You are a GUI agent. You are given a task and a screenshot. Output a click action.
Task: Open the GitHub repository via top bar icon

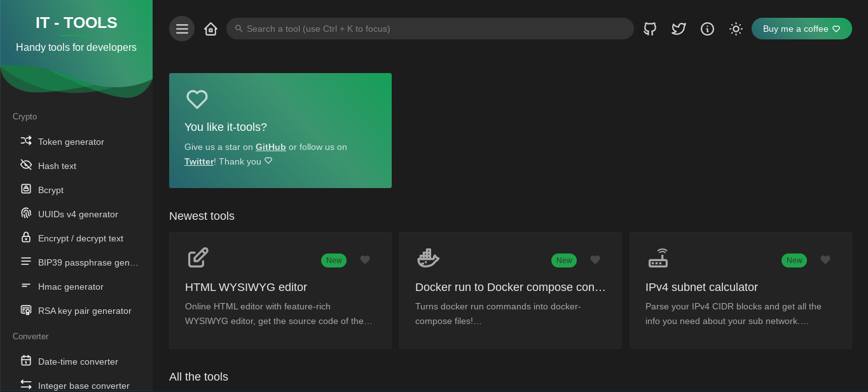[x=649, y=29]
